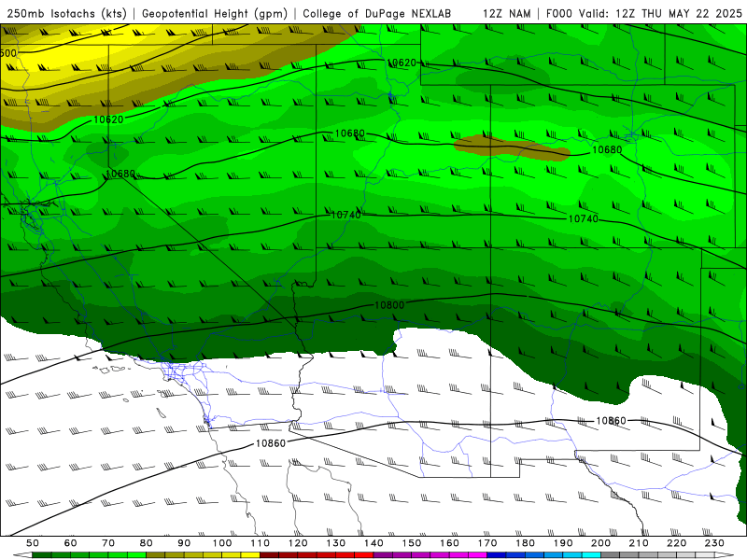Select the 200 value on the color scale

point(600,543)
